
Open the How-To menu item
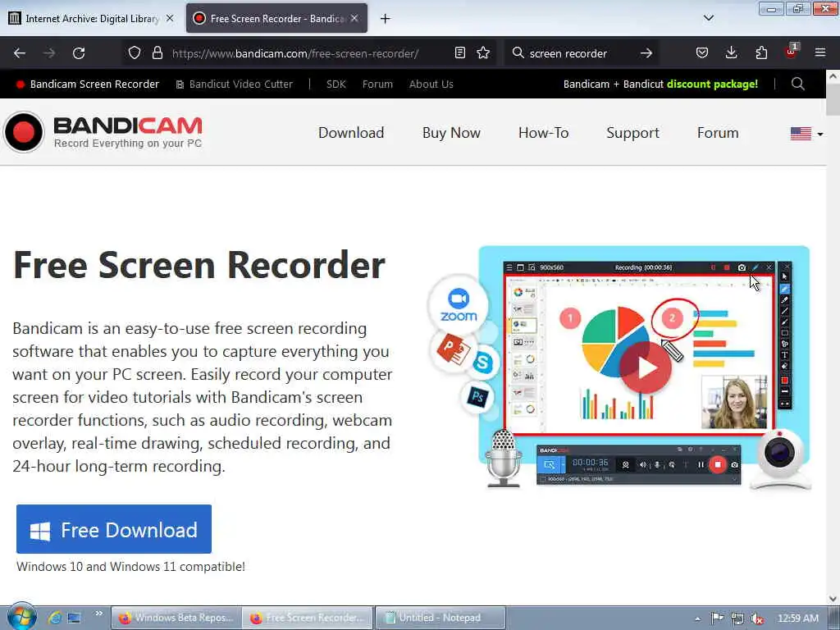543,133
